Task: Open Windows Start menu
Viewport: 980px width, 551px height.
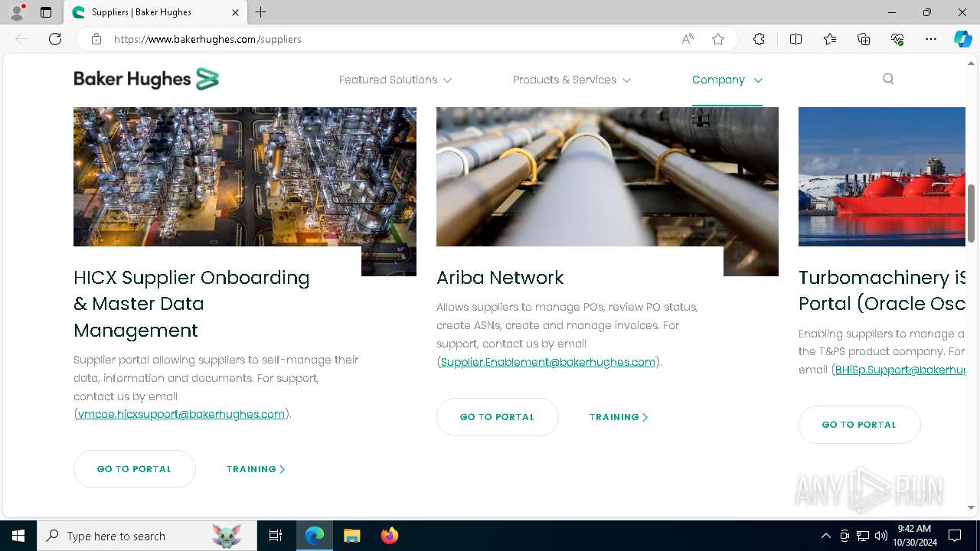Action: coord(18,536)
